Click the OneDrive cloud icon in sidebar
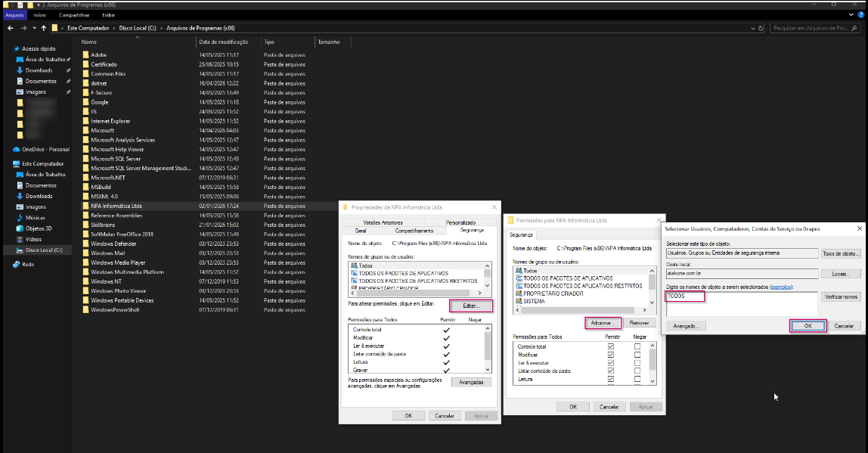Viewport: 868px width, 453px height. pos(17,150)
